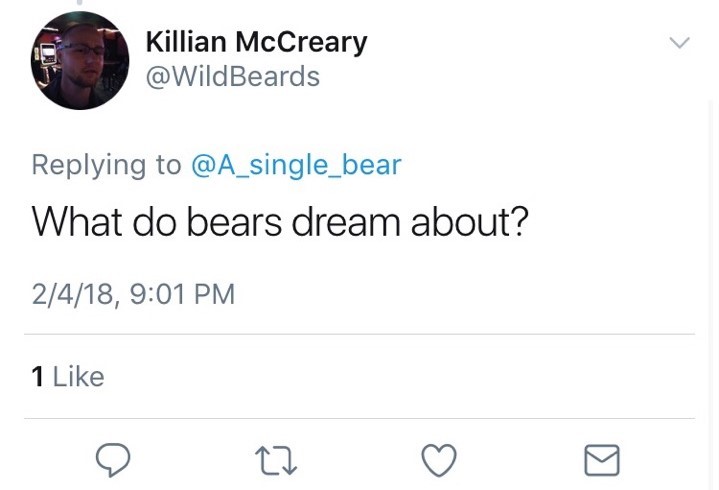719x490 pixels.
Task: Open Killian McCreary's profile picture
Action: 80,61
